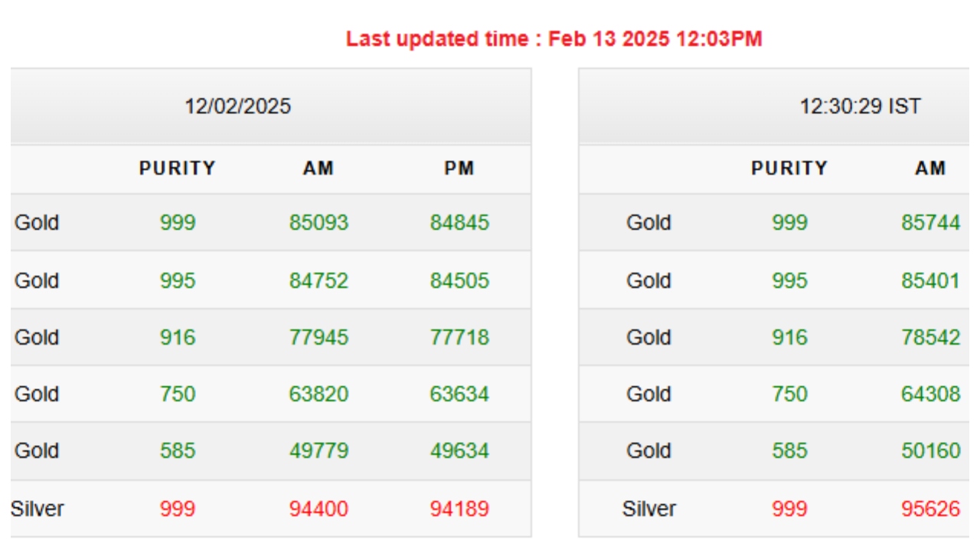Image resolution: width=980 pixels, height=550 pixels.
Task: Select the 85744 gold rate
Action: click(x=930, y=223)
